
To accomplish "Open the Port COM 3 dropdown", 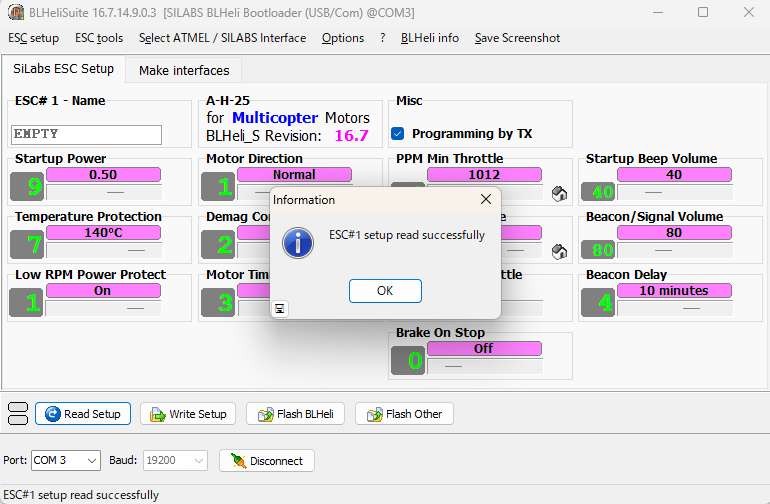I will pos(92,460).
